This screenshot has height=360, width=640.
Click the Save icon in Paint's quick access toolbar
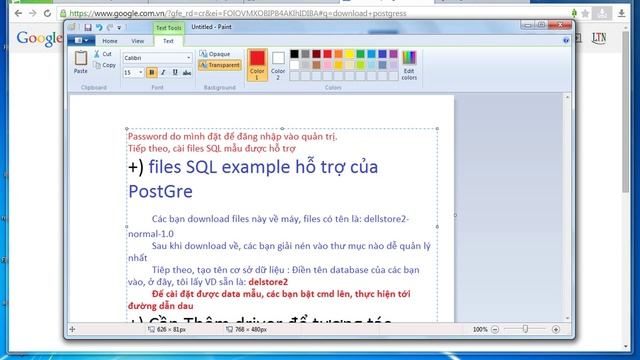click(x=88, y=27)
